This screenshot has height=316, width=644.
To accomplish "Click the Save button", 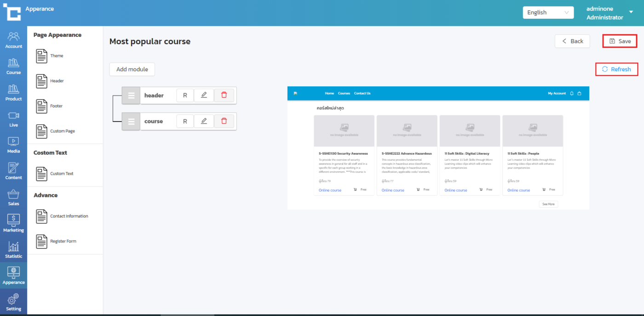I will (x=620, y=41).
